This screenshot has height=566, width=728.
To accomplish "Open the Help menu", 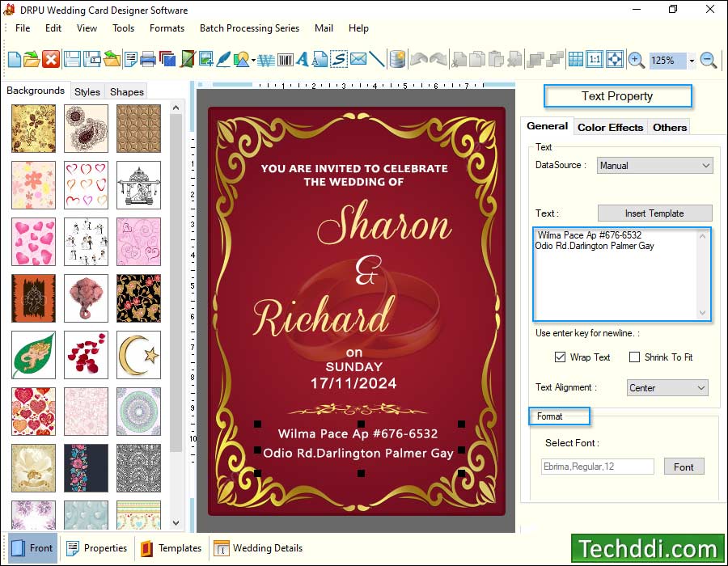I will tap(358, 28).
